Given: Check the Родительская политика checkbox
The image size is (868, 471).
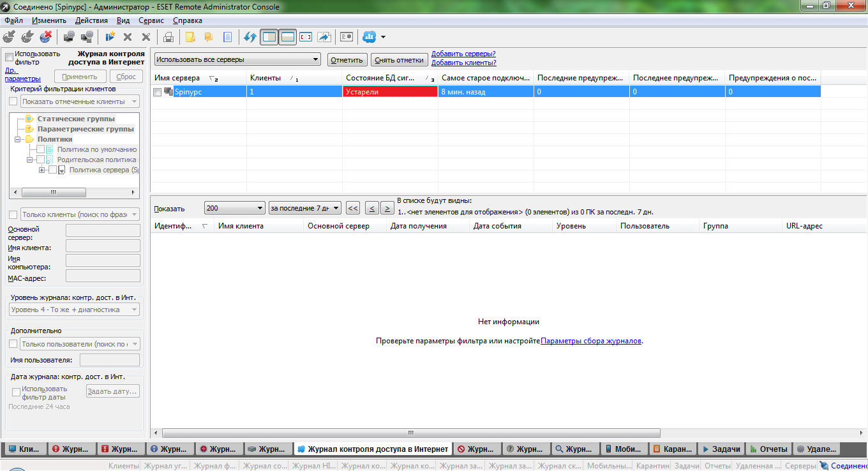Looking at the screenshot, I should point(40,160).
